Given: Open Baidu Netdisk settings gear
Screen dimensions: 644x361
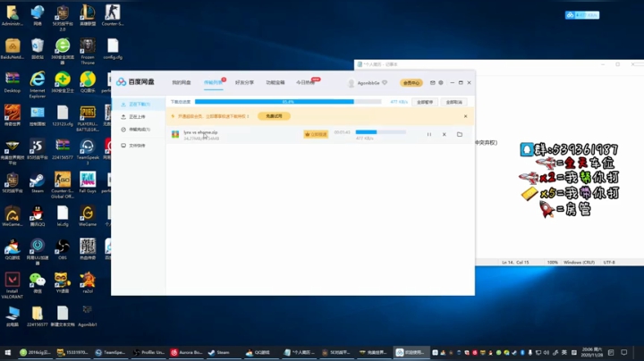Looking at the screenshot, I should pyautogui.click(x=441, y=82).
